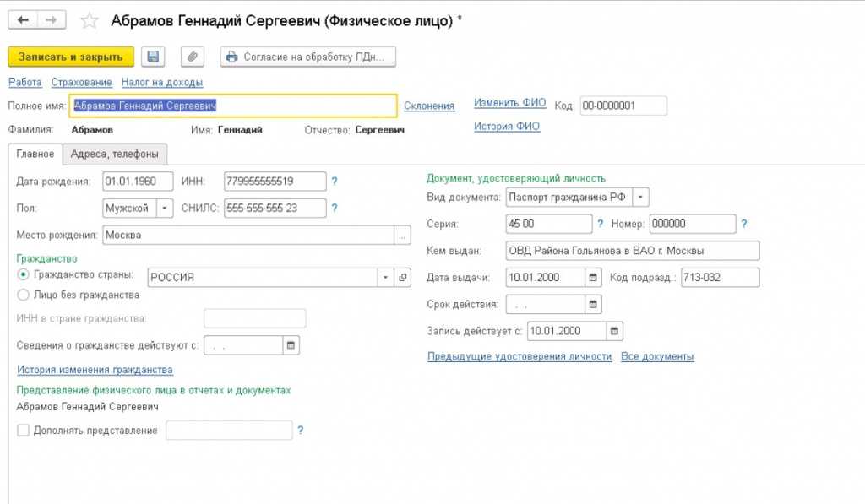
Task: Save record with floppy disk icon
Action: coord(153,57)
